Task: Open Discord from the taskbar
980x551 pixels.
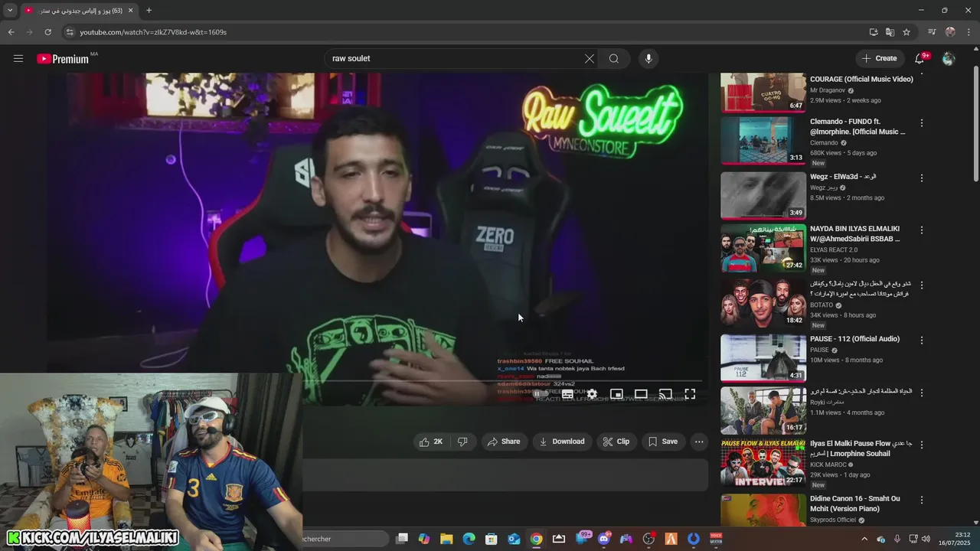Action: click(x=604, y=539)
